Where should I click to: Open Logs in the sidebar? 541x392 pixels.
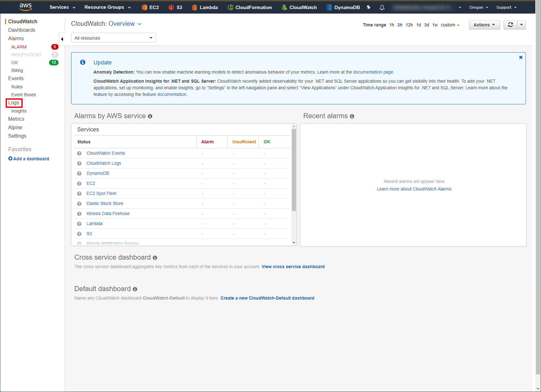point(14,103)
